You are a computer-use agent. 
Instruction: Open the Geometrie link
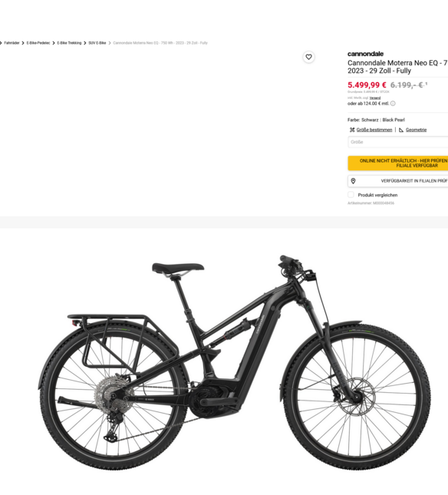(x=416, y=130)
